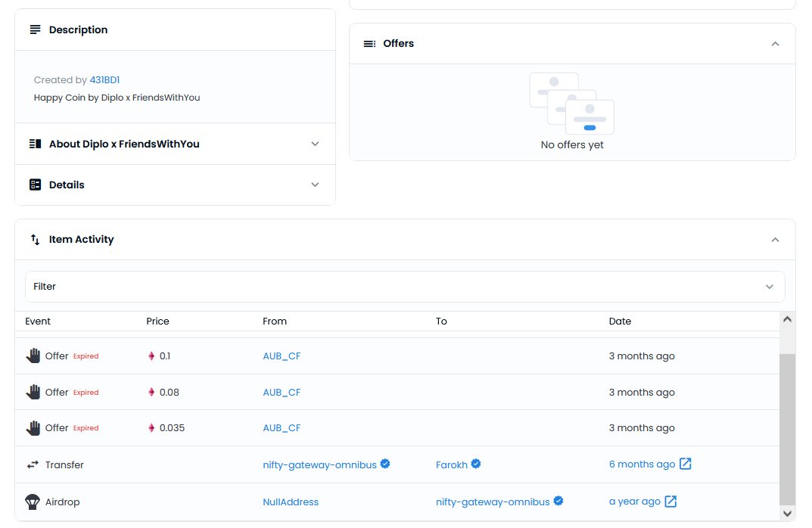Open AUB_CF profile on 0.08 offer
The image size is (812, 528).
pyautogui.click(x=282, y=393)
